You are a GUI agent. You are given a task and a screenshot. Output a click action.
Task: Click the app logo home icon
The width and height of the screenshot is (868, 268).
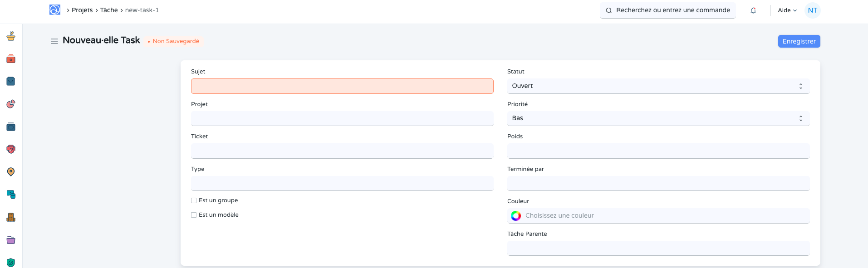[x=55, y=10]
